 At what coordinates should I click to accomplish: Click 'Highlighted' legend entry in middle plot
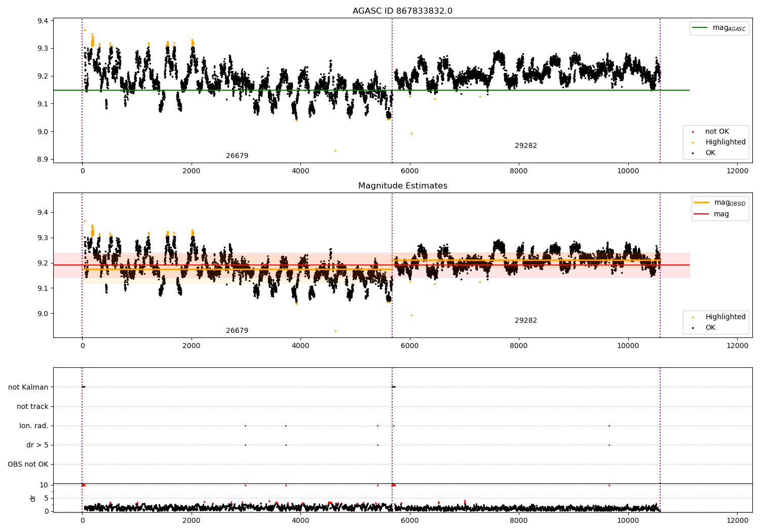point(726,317)
